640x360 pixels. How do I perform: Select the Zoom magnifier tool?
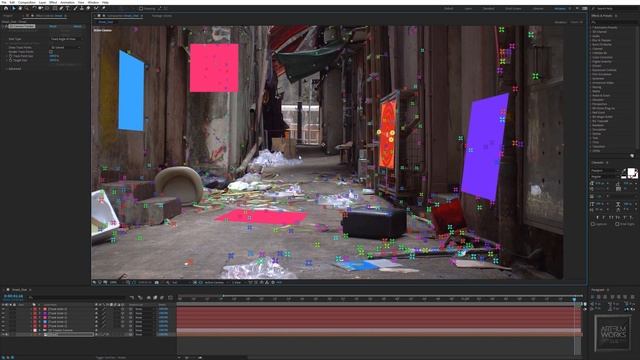coord(27,8)
